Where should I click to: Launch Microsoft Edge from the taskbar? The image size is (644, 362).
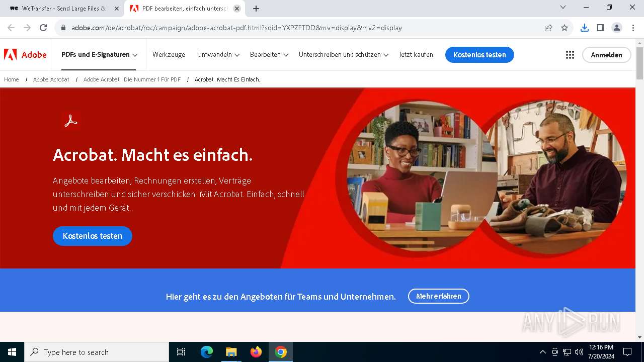point(207,352)
